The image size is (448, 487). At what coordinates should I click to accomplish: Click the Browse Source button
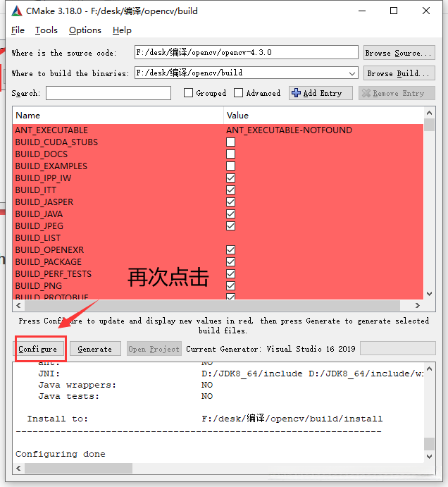coord(399,53)
